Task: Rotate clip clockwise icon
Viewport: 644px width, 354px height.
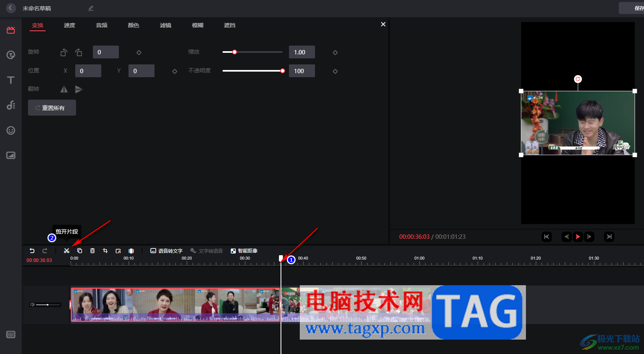Action: (78, 52)
